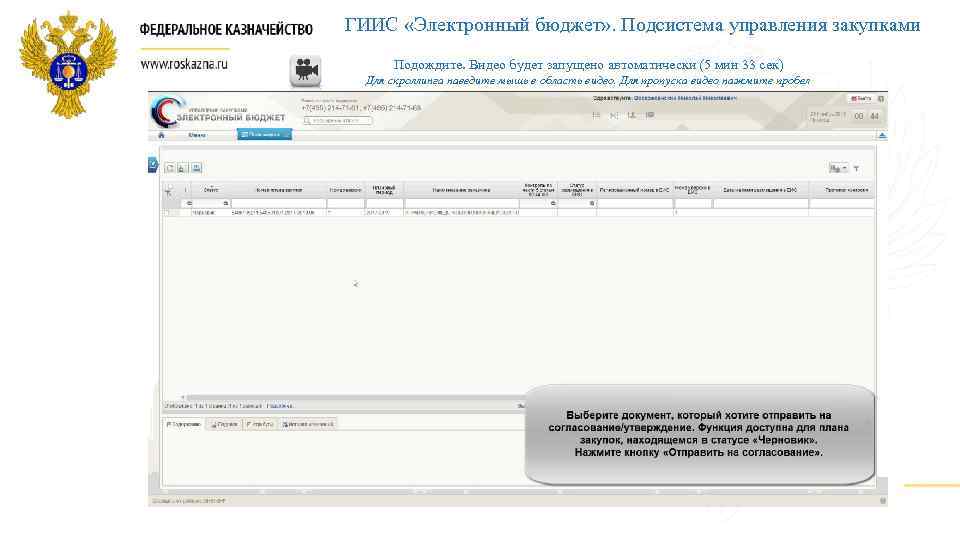Sort by Плановый период column header
The width and height of the screenshot is (960, 540).
pyautogui.click(x=384, y=190)
